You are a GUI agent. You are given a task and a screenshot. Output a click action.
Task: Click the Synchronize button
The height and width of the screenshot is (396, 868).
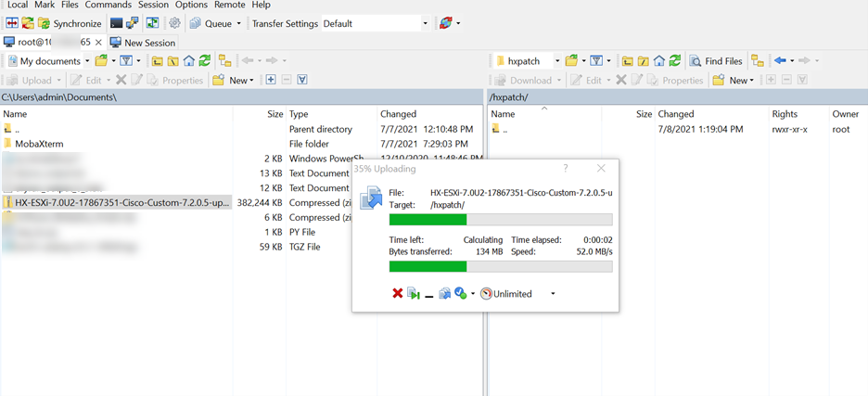[70, 23]
